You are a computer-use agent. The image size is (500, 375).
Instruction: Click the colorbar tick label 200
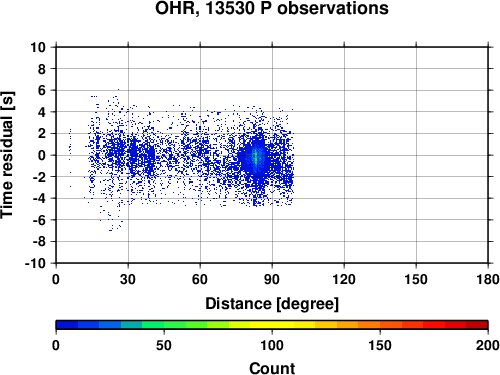(x=487, y=345)
